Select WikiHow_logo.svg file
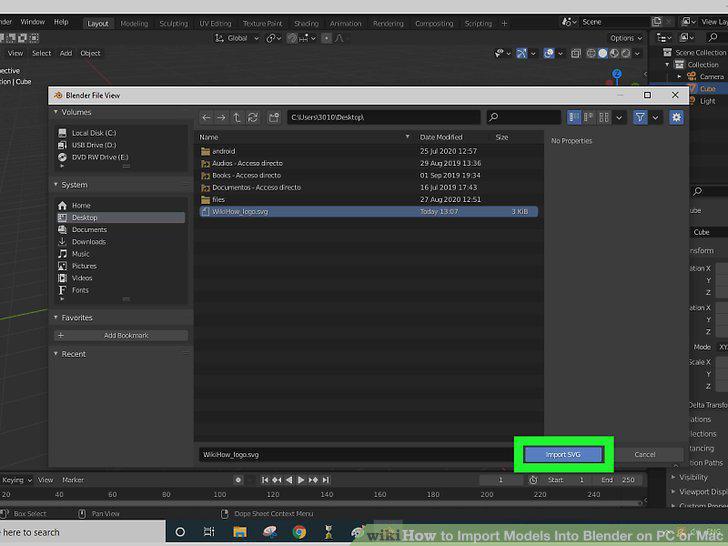The width and height of the screenshot is (728, 546). [369, 212]
